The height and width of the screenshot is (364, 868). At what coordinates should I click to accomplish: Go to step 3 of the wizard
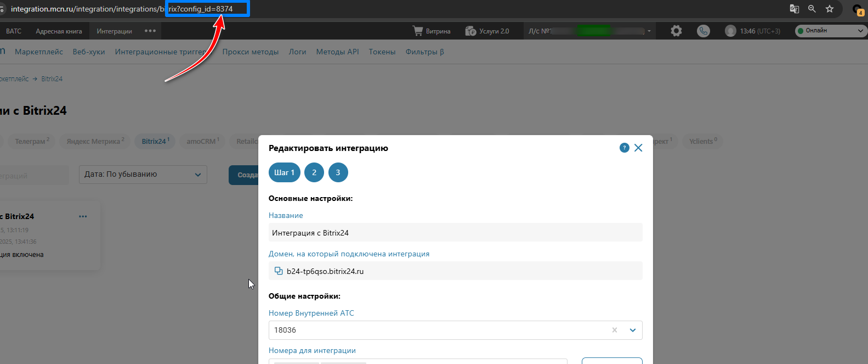(x=338, y=172)
